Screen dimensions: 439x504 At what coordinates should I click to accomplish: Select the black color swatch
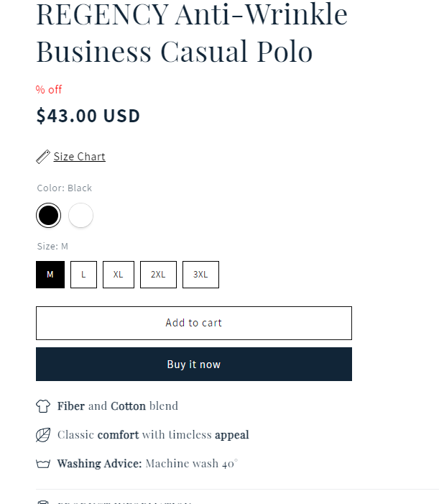coord(48,215)
